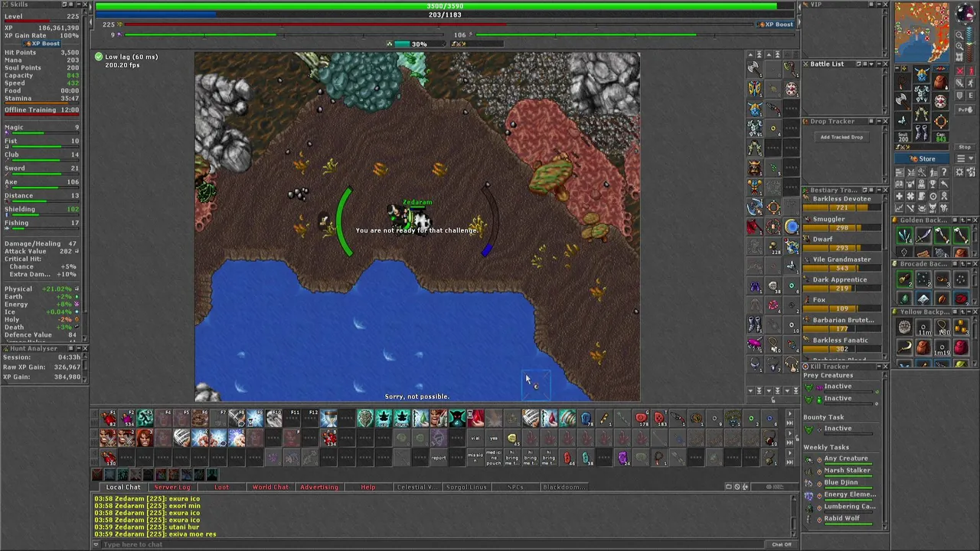Select the legs equipment slot
Image resolution: width=980 pixels, height=551 pixels.
[922, 112]
